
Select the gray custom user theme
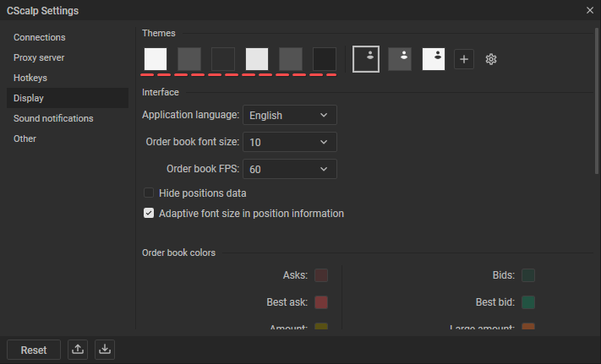(400, 59)
